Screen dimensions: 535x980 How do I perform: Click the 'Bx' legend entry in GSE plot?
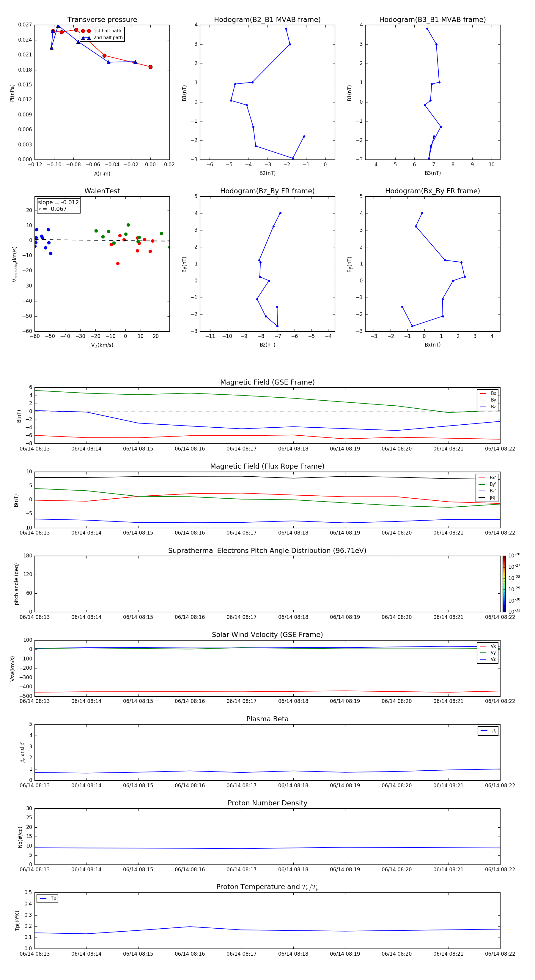point(488,393)
